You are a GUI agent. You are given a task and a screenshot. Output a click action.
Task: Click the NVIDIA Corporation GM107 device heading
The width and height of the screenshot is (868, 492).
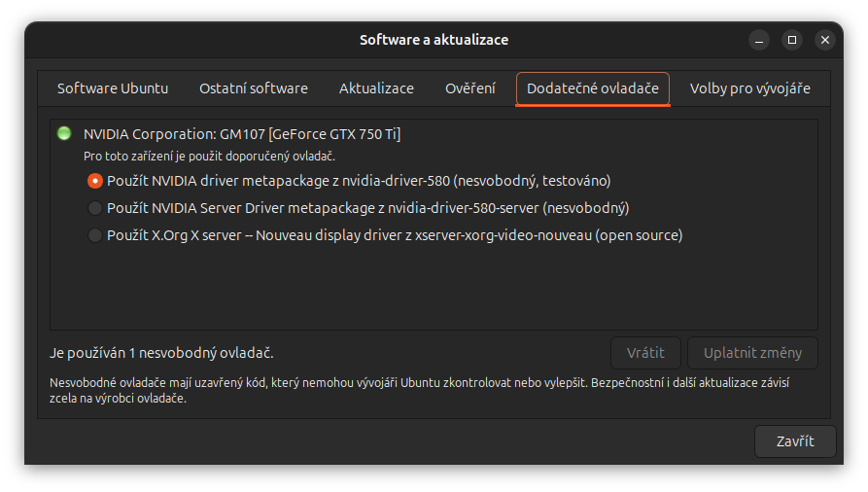242,134
